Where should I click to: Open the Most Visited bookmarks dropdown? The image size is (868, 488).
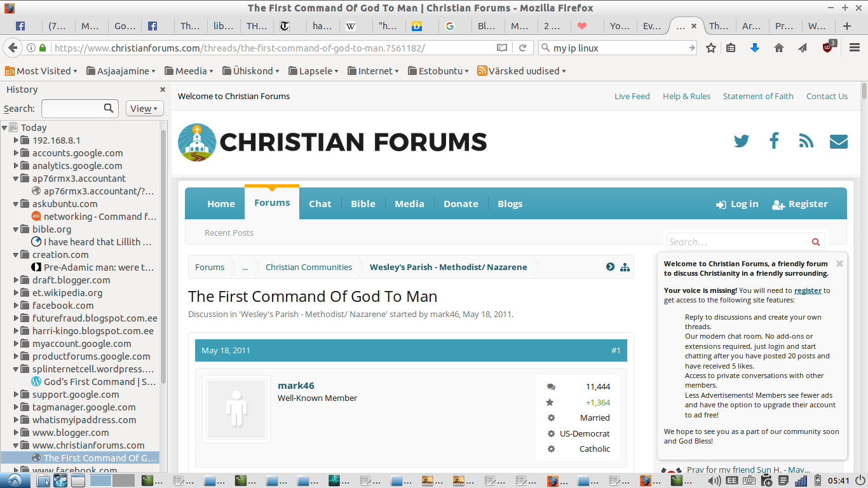coord(41,71)
